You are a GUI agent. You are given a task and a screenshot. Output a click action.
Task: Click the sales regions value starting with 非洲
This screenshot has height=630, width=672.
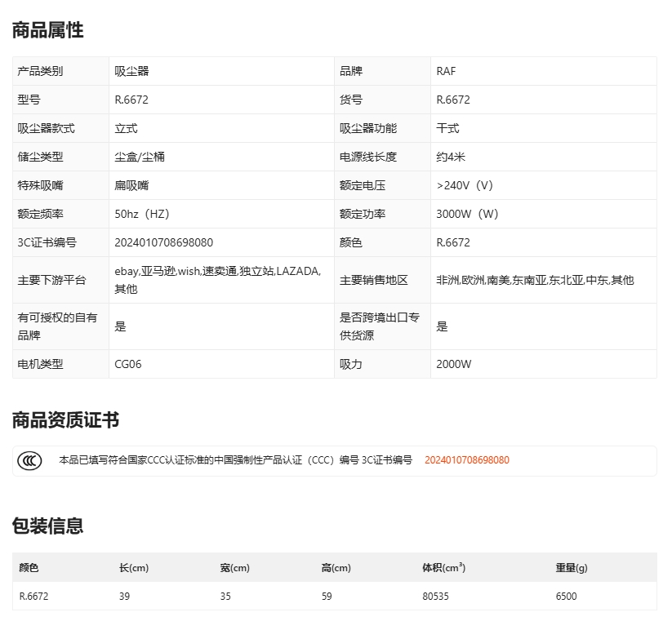coord(535,280)
